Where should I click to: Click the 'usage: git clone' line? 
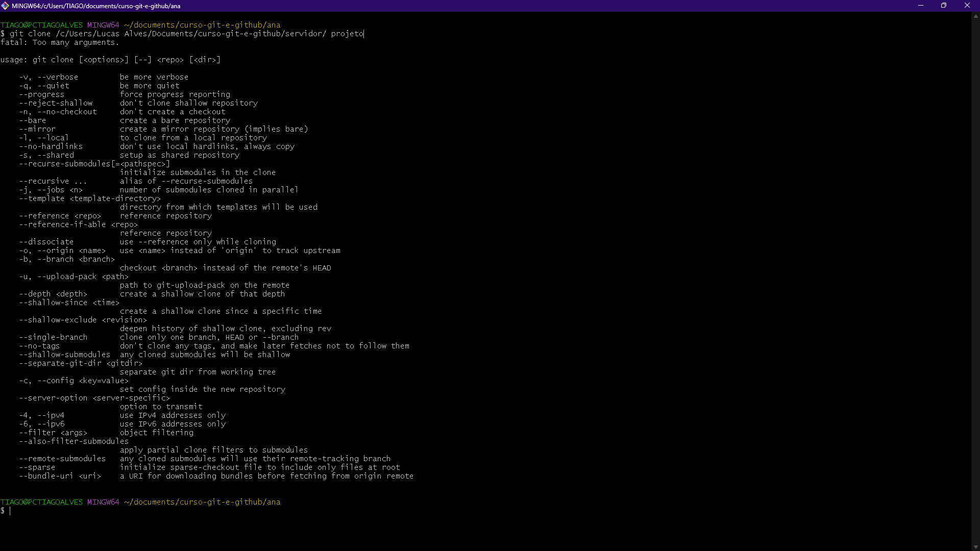click(110, 60)
